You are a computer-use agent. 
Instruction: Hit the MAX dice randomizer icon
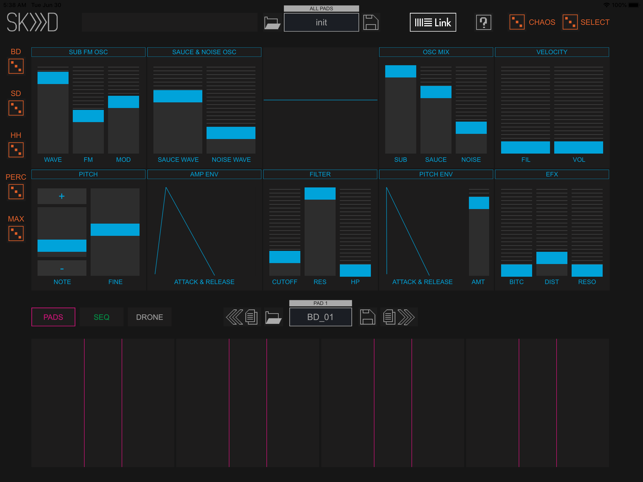pyautogui.click(x=16, y=233)
